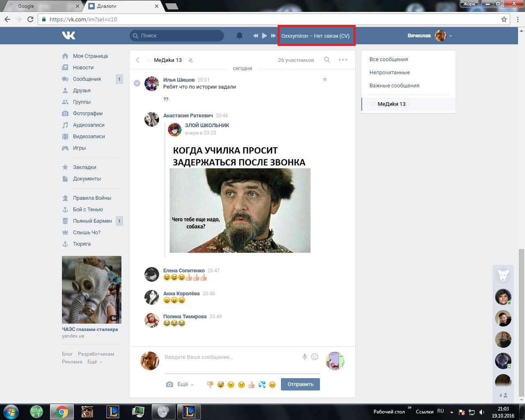
Task: Play the current audio track
Action: click(265, 36)
